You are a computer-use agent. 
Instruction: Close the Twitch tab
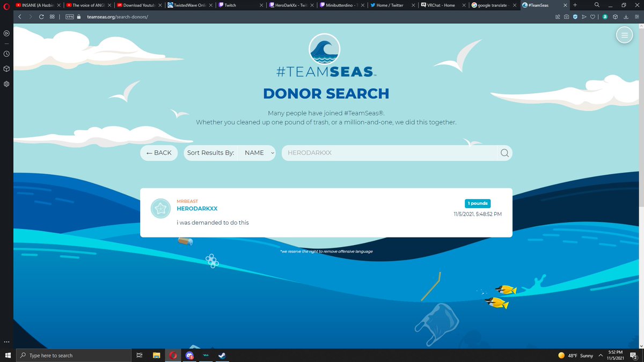click(x=262, y=5)
